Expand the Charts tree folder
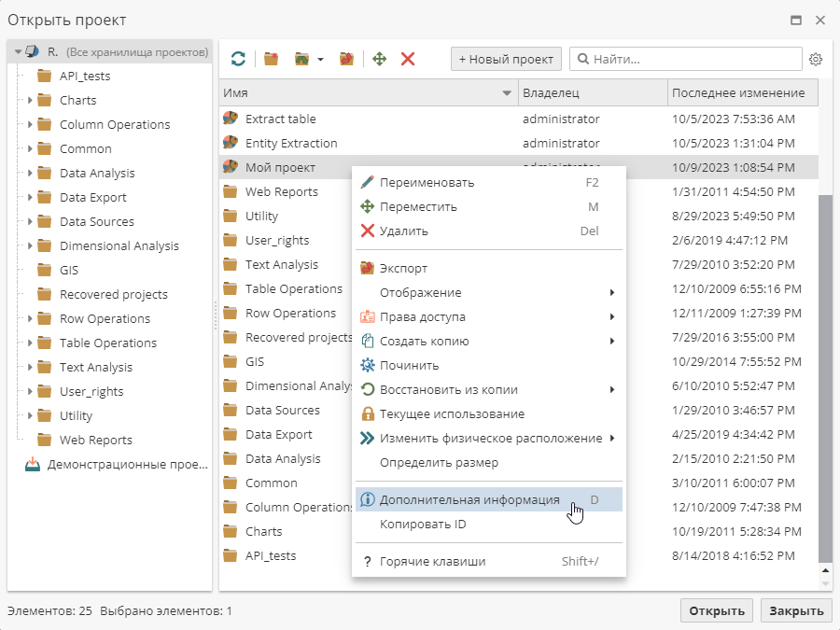The width and height of the screenshot is (840, 630). click(30, 100)
